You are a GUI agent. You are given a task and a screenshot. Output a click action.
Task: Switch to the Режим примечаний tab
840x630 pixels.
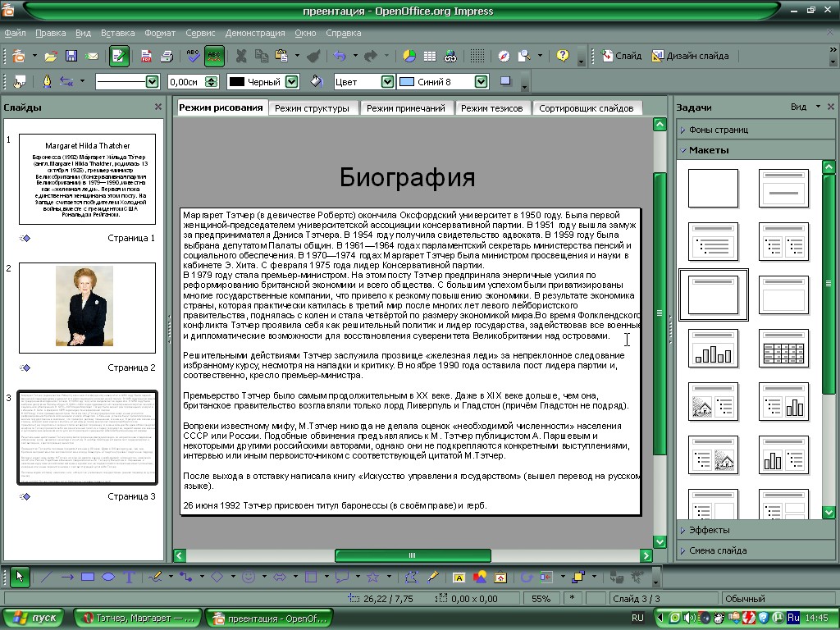pyautogui.click(x=405, y=108)
